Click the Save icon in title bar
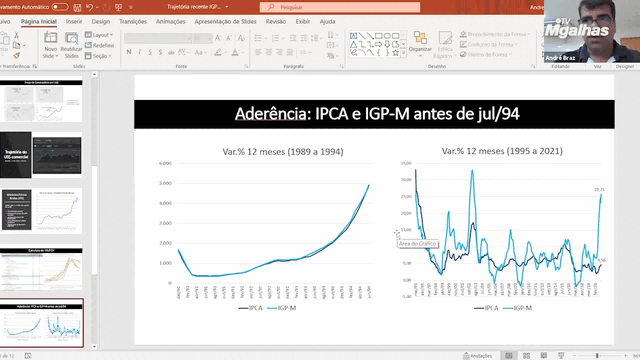640x360 pixels. pyautogui.click(x=77, y=7)
